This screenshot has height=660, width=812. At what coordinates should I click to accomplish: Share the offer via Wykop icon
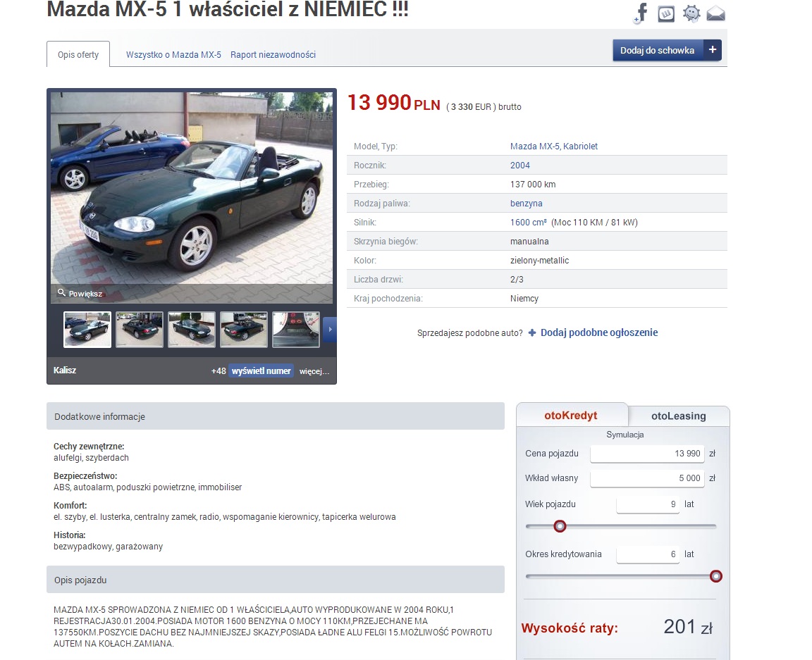tap(666, 13)
